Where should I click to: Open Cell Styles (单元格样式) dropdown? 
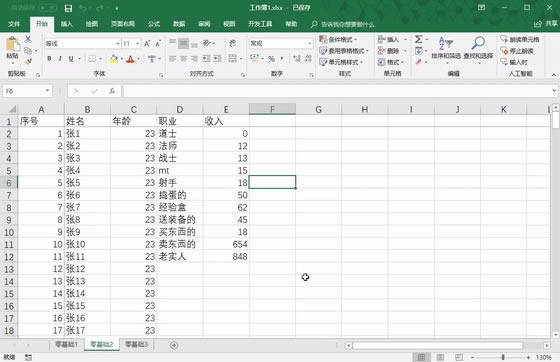pyautogui.click(x=341, y=62)
